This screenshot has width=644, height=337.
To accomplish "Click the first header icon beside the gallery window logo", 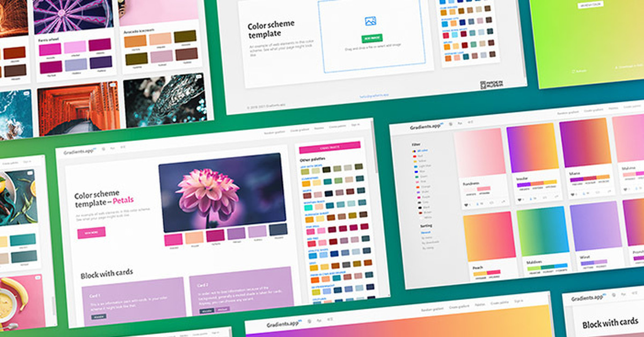I will coord(451,124).
